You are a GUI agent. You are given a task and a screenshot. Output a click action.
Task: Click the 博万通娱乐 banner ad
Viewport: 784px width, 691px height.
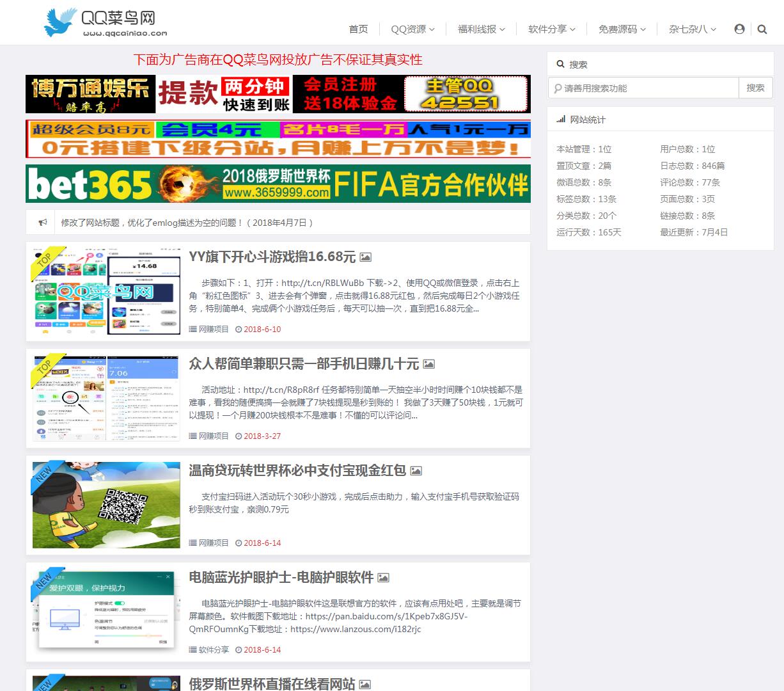[278, 94]
